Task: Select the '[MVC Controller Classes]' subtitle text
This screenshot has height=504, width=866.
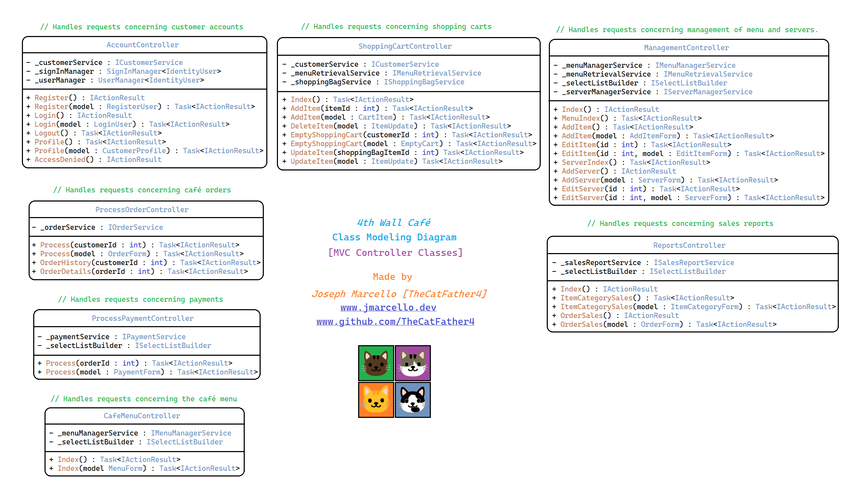Action: point(395,253)
